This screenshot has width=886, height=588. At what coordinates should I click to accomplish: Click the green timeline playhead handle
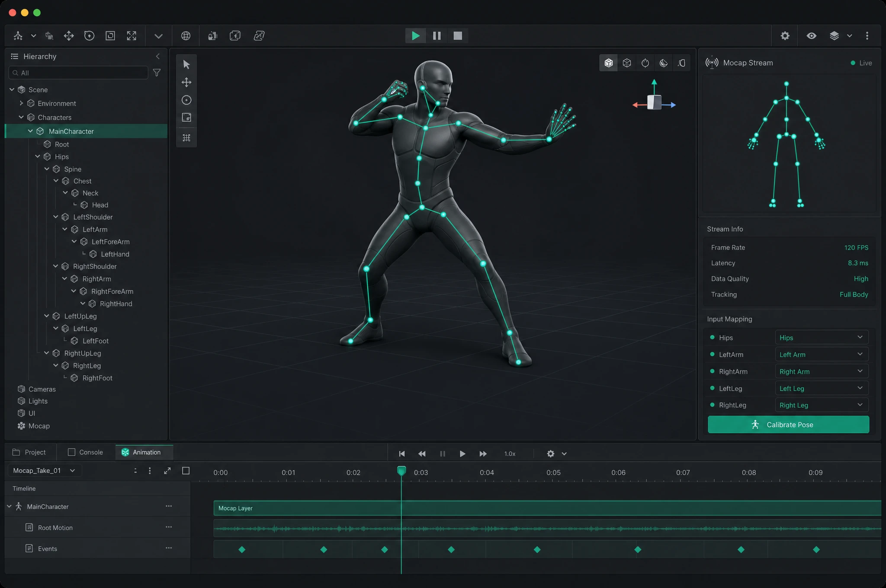401,471
